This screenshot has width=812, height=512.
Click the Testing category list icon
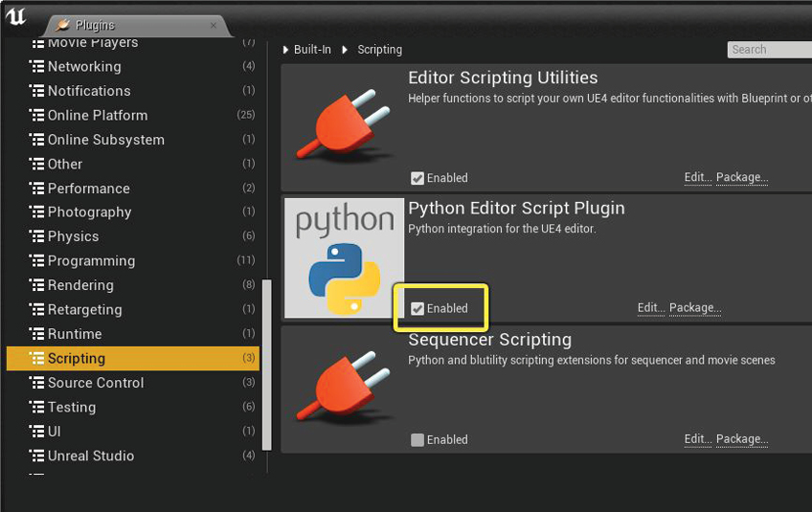[36, 407]
